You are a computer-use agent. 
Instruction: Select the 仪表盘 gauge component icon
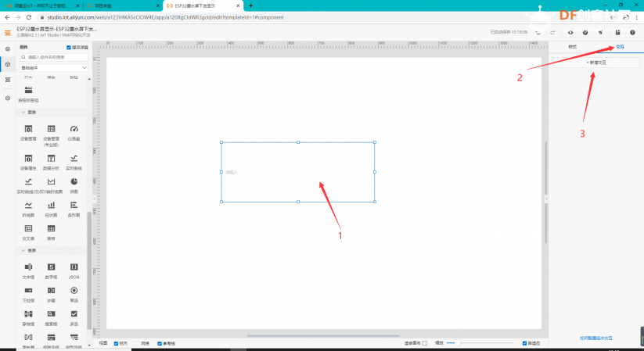point(74,129)
